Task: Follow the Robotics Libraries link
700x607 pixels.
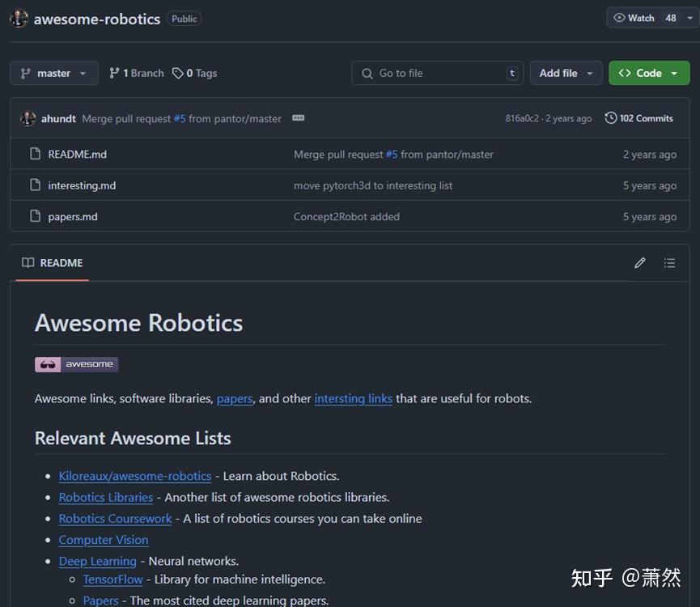Action: pos(105,497)
